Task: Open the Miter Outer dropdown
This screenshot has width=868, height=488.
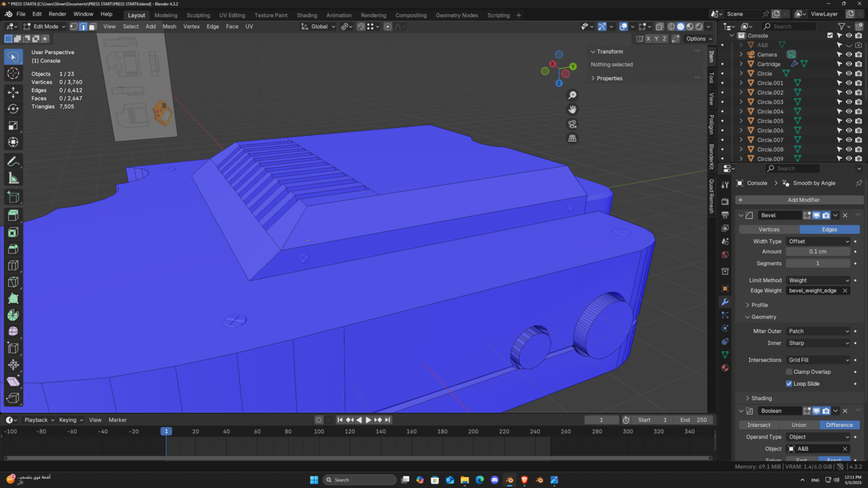Action: pos(818,331)
